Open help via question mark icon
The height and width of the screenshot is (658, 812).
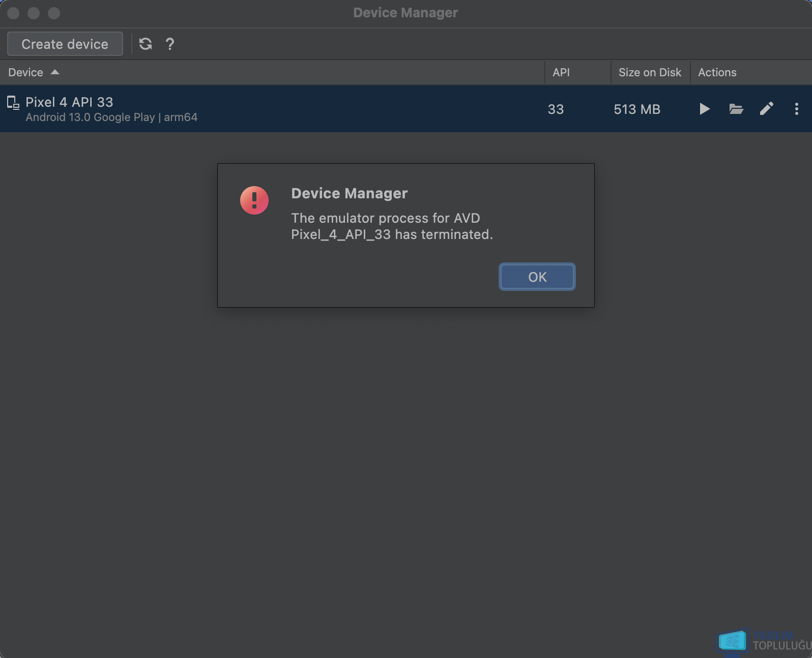[x=170, y=44]
